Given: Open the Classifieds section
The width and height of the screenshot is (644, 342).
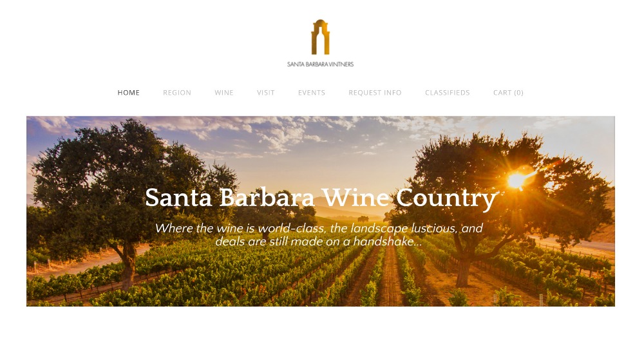Looking at the screenshot, I should [x=448, y=93].
